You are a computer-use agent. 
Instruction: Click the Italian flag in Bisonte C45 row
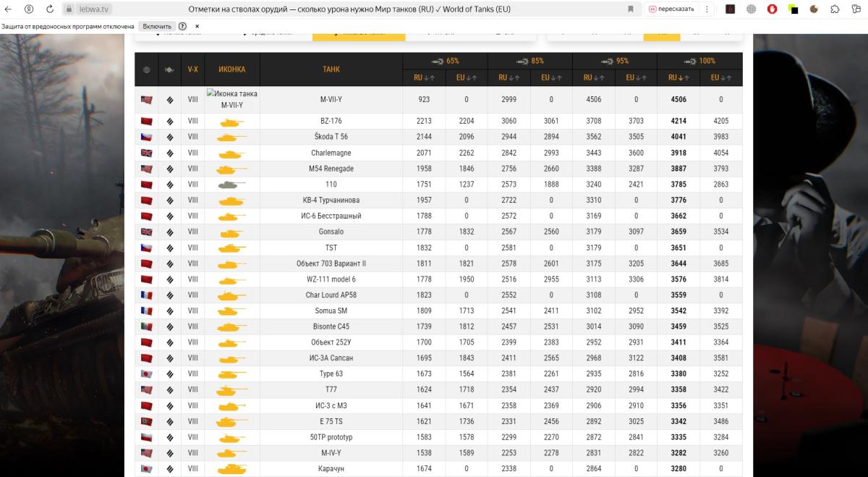[147, 326]
